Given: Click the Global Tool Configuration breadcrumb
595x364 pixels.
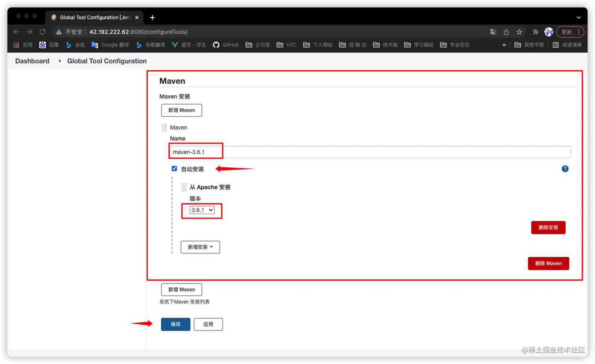Looking at the screenshot, I should coord(107,61).
